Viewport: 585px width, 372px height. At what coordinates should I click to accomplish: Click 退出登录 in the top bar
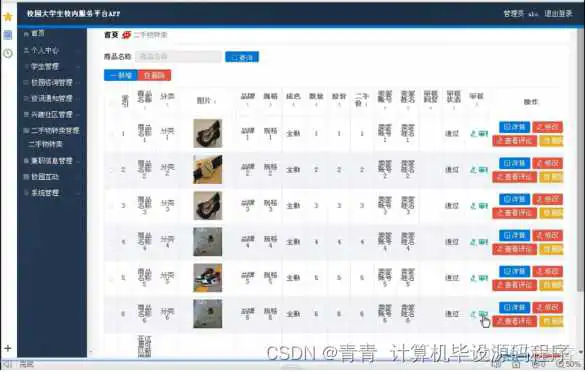pyautogui.click(x=558, y=13)
